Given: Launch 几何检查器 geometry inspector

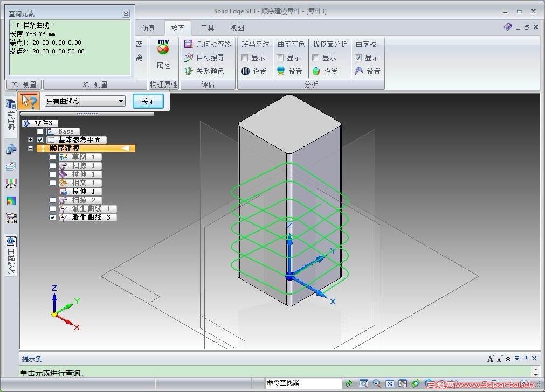Looking at the screenshot, I should coord(208,44).
